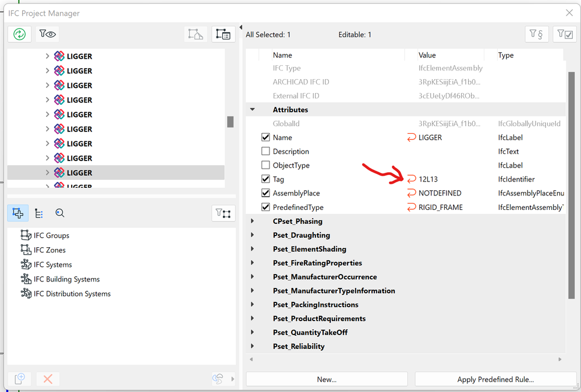Uncheck the Name attribute checkbox
Screen dimensions: 581x392
point(265,137)
